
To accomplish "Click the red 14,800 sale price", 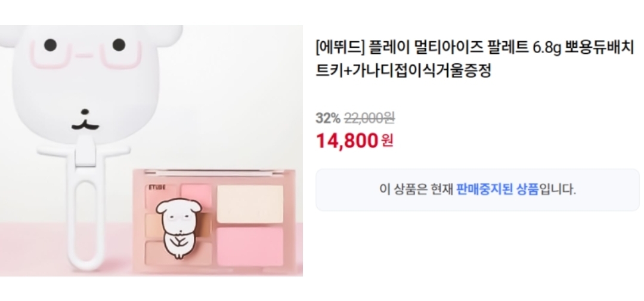I will tap(346, 141).
